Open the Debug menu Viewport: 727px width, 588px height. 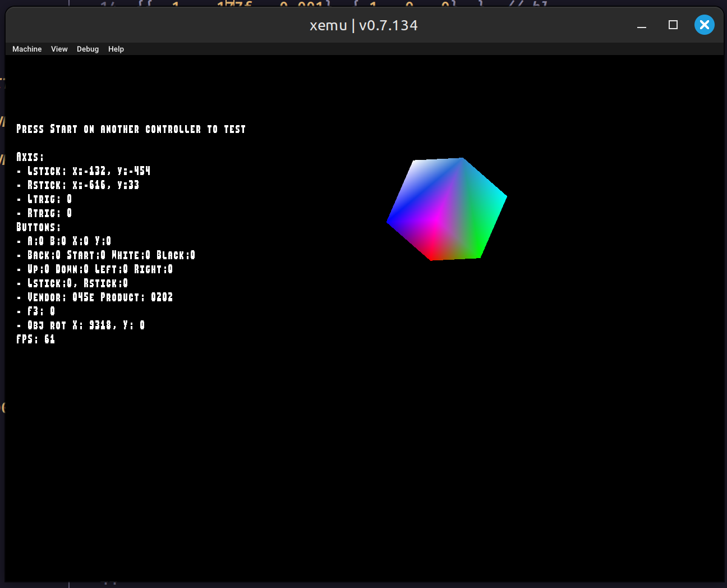(88, 49)
